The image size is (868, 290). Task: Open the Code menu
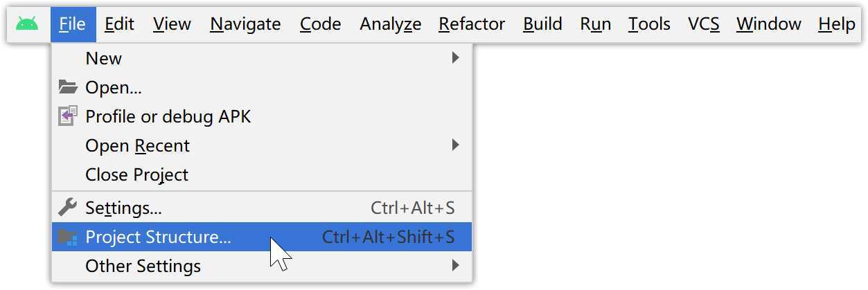click(321, 24)
